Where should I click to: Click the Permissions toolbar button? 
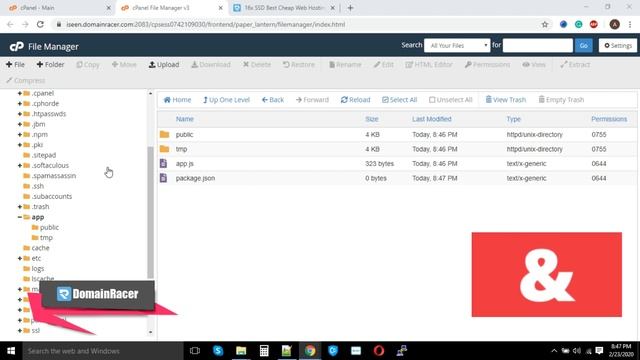click(x=487, y=64)
